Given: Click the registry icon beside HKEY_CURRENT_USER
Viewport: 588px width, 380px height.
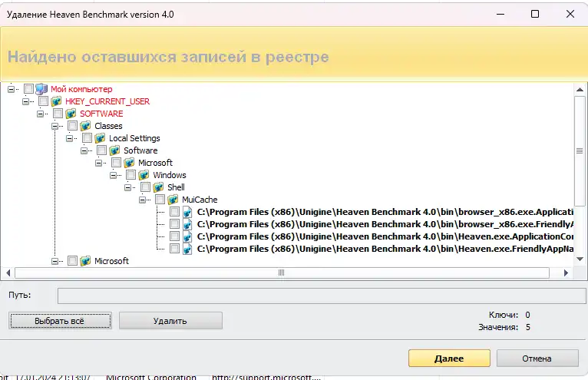Looking at the screenshot, I should click(56, 101).
